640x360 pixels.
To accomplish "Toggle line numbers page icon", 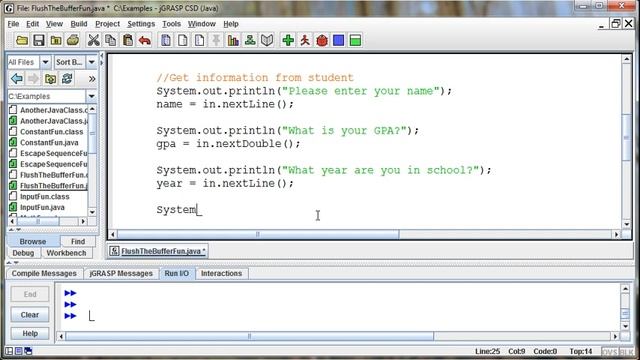I will point(200,40).
